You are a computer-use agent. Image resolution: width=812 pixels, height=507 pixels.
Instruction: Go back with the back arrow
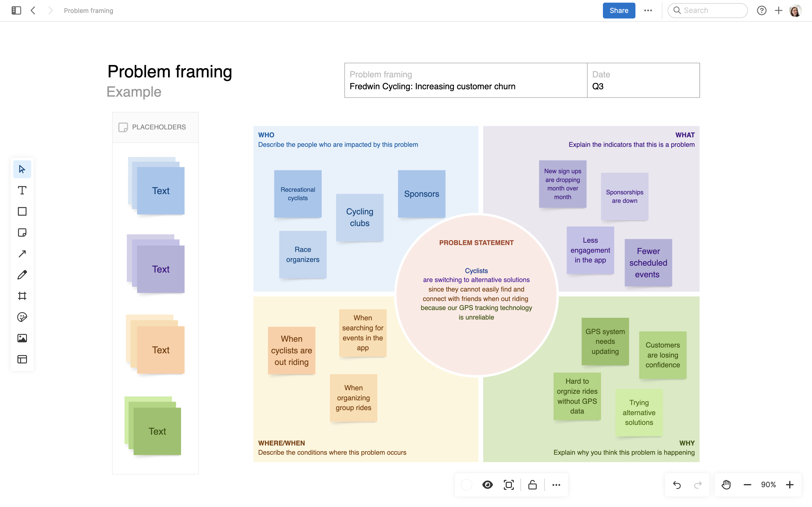point(33,10)
